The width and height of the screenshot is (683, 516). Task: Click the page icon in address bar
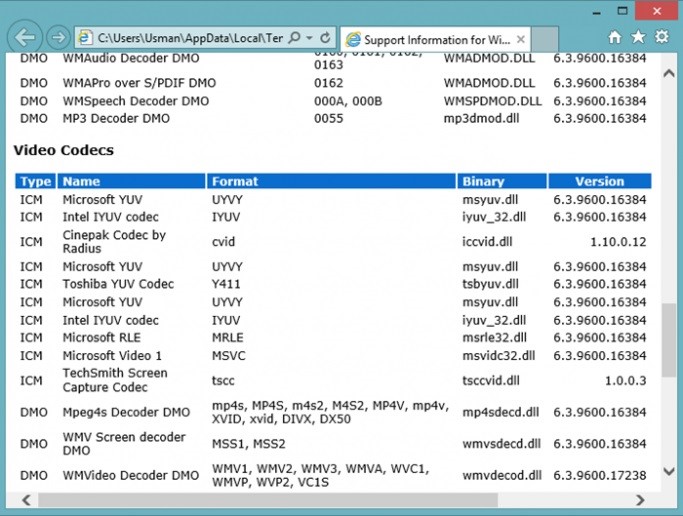85,38
